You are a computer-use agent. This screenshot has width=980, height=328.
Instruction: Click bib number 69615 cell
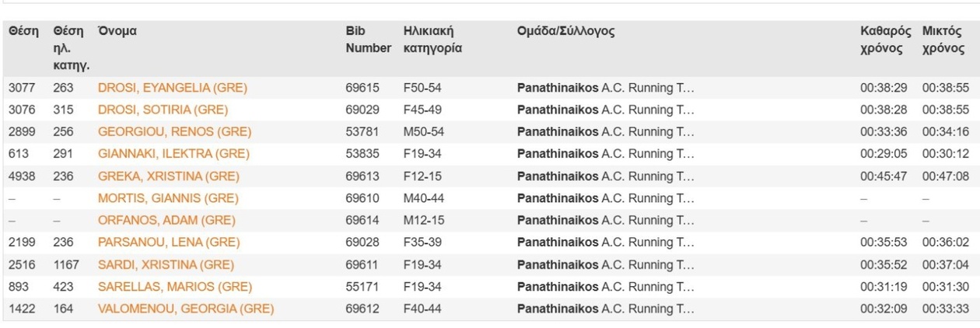point(362,88)
